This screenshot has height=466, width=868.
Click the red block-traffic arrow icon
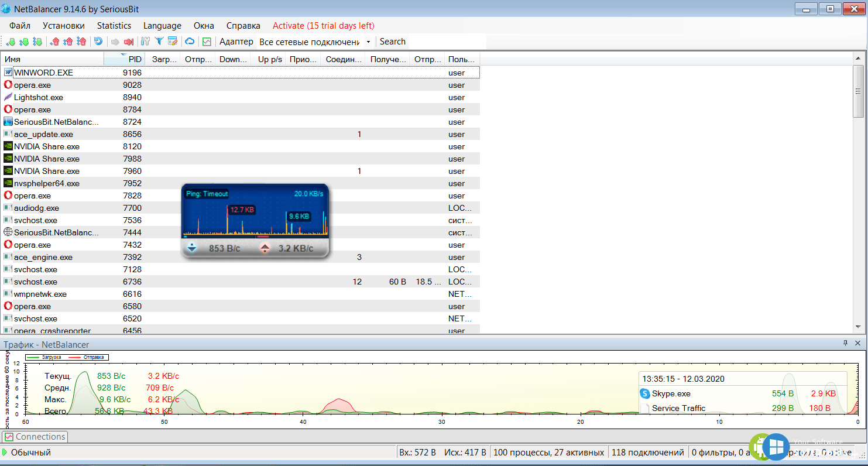[129, 42]
